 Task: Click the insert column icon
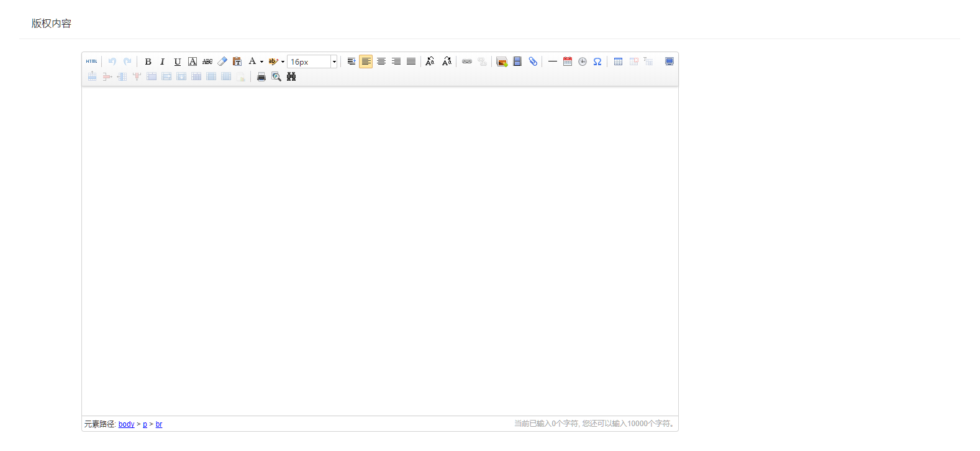click(x=122, y=76)
